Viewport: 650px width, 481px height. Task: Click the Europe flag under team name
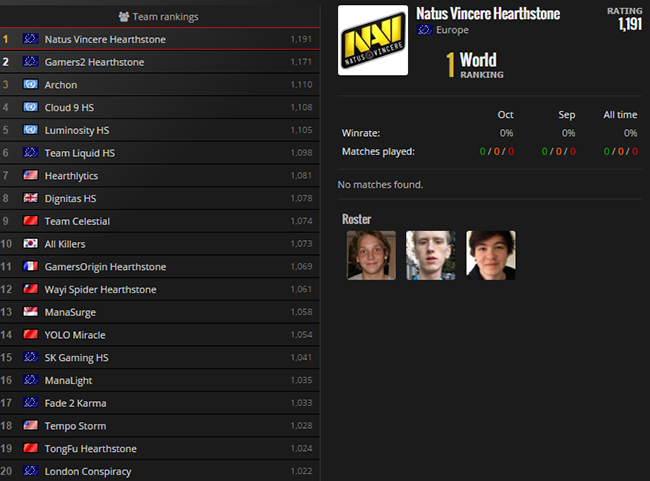tap(425, 30)
